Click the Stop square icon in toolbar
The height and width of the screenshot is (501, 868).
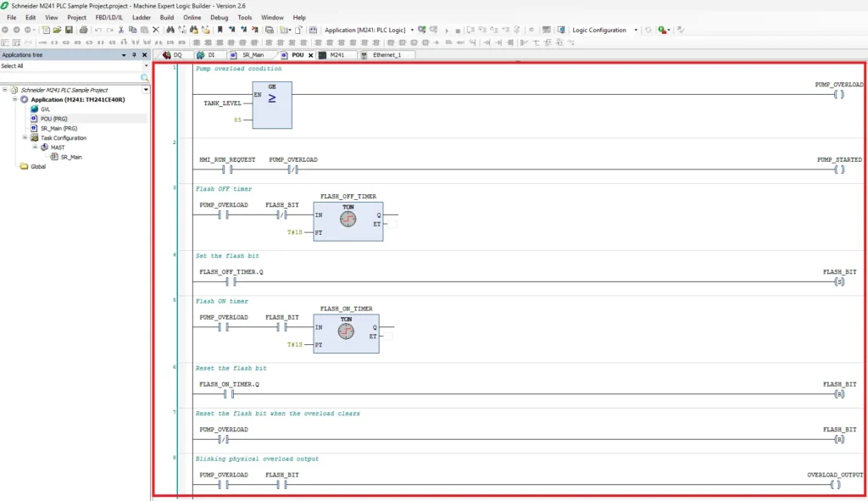click(x=458, y=30)
